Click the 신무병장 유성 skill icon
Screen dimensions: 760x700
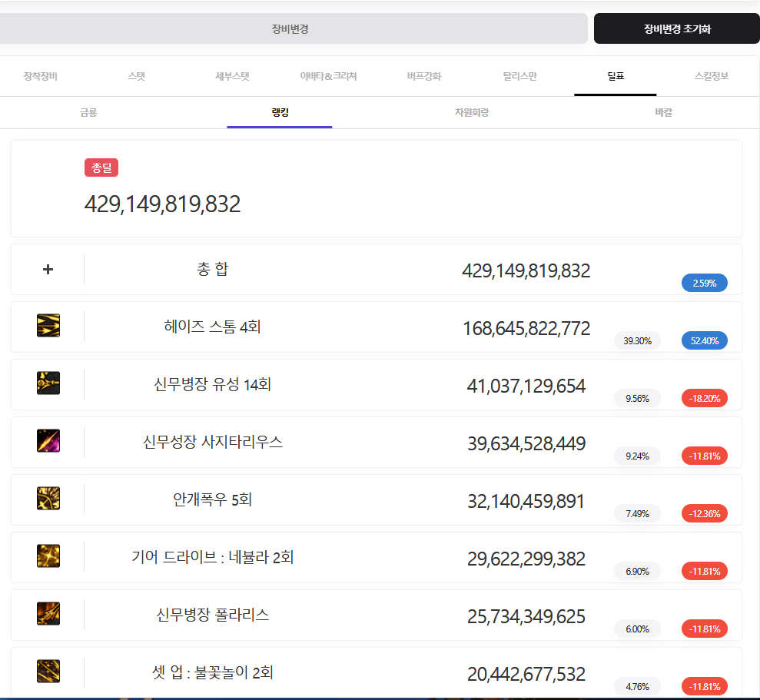pos(48,383)
